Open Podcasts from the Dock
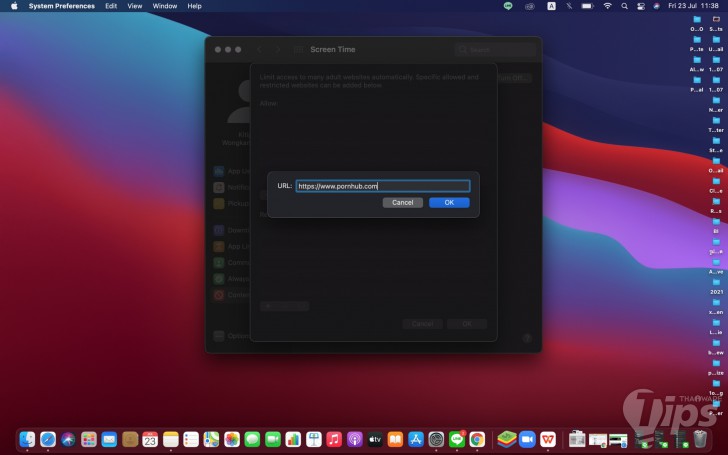 pos(354,439)
